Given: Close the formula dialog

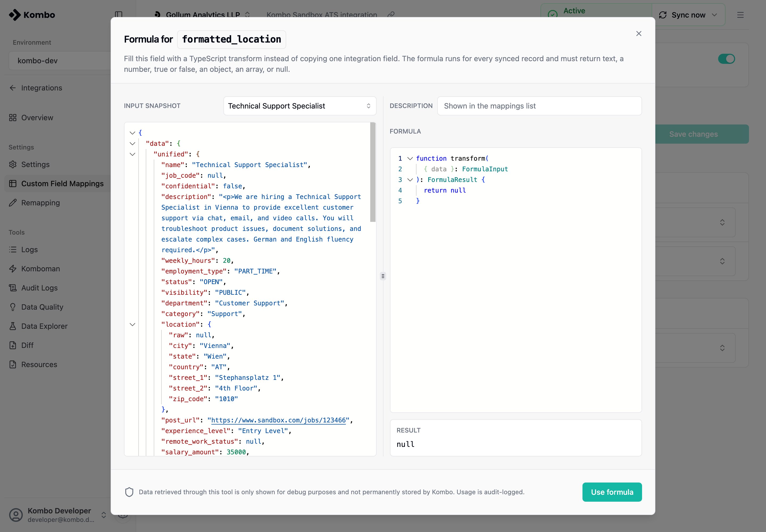Looking at the screenshot, I should pyautogui.click(x=639, y=33).
